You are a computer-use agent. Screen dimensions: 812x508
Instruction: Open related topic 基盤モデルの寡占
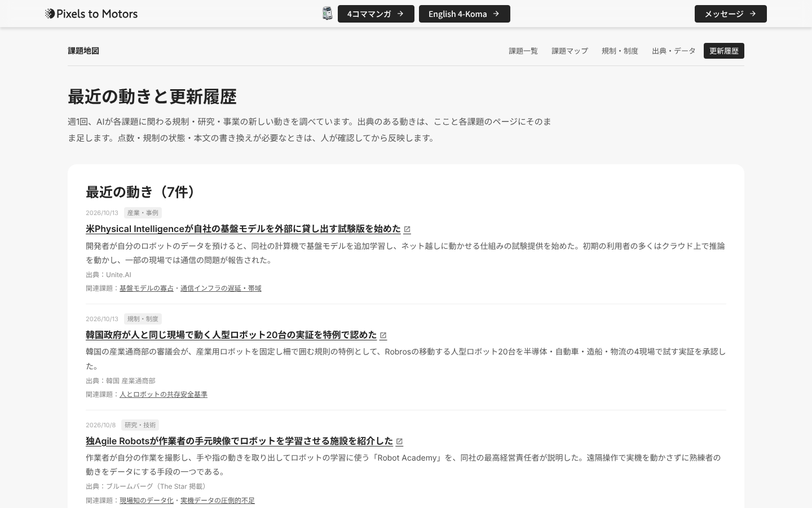coord(147,288)
